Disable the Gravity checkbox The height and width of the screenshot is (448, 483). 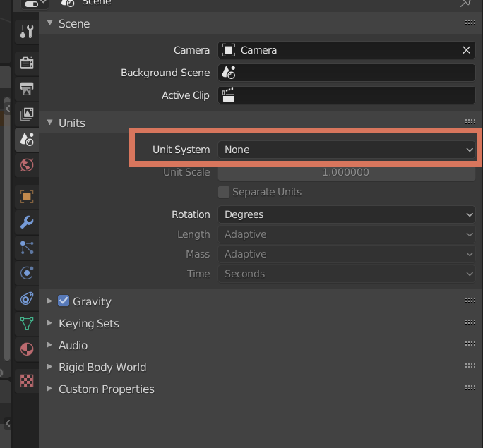pos(64,301)
